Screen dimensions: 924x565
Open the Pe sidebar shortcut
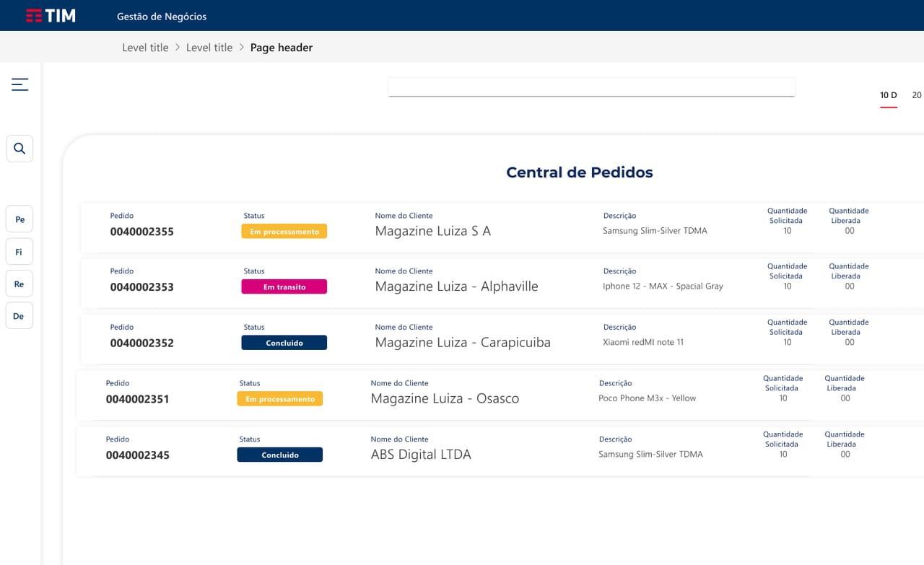point(19,219)
